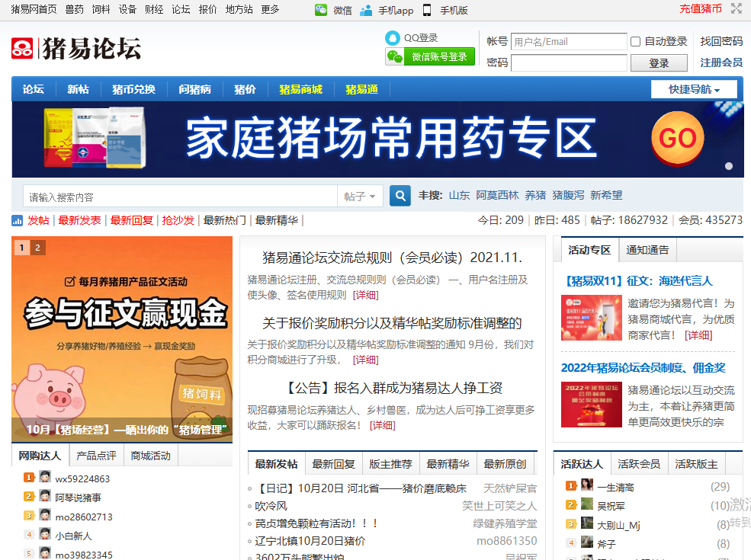Click the 找回密码 link
The image size is (751, 560).
(x=721, y=42)
